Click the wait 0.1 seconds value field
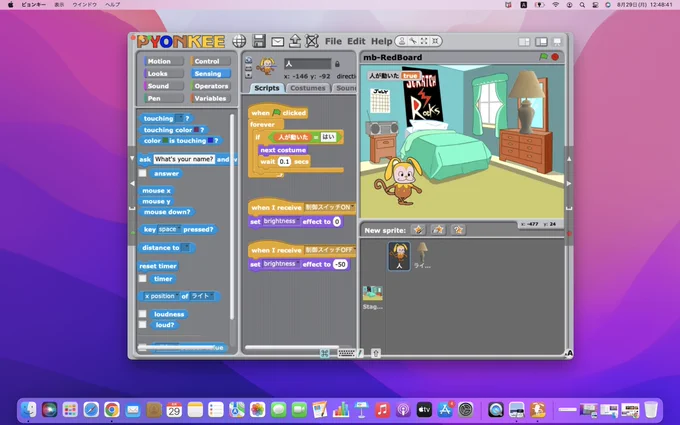This screenshot has height=425, width=680. click(284, 161)
